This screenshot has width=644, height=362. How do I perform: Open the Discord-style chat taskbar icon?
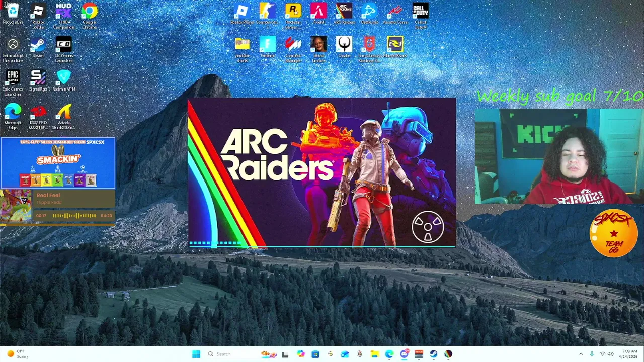coord(404,354)
